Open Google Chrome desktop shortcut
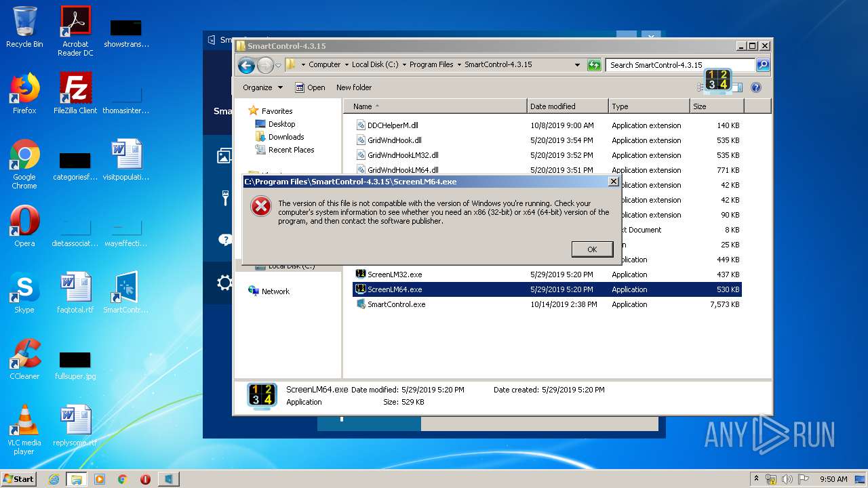868x488 pixels. pyautogui.click(x=24, y=164)
